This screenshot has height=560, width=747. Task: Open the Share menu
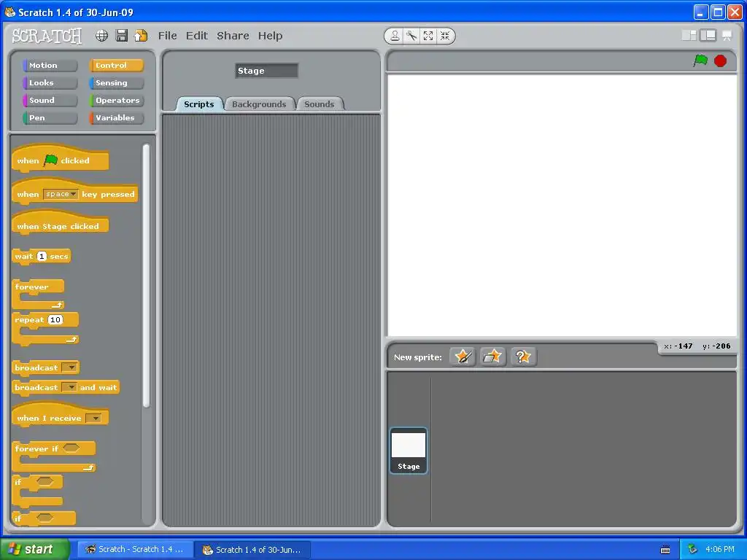click(x=233, y=36)
